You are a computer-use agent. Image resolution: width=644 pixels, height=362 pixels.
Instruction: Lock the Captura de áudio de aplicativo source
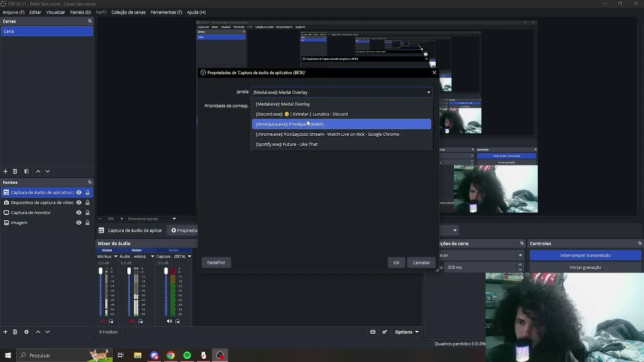[88, 193]
